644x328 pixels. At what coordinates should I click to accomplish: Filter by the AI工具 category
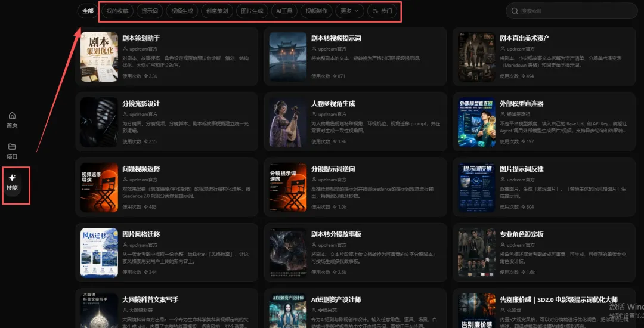tap(284, 11)
